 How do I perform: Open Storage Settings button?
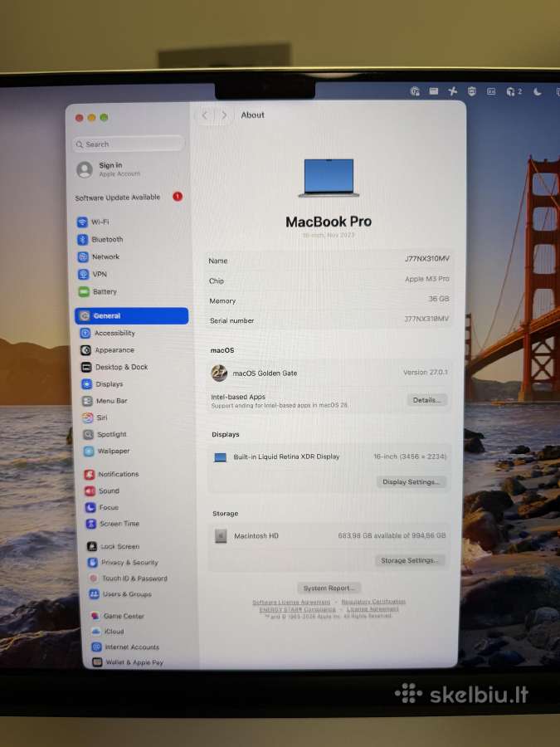(x=410, y=561)
